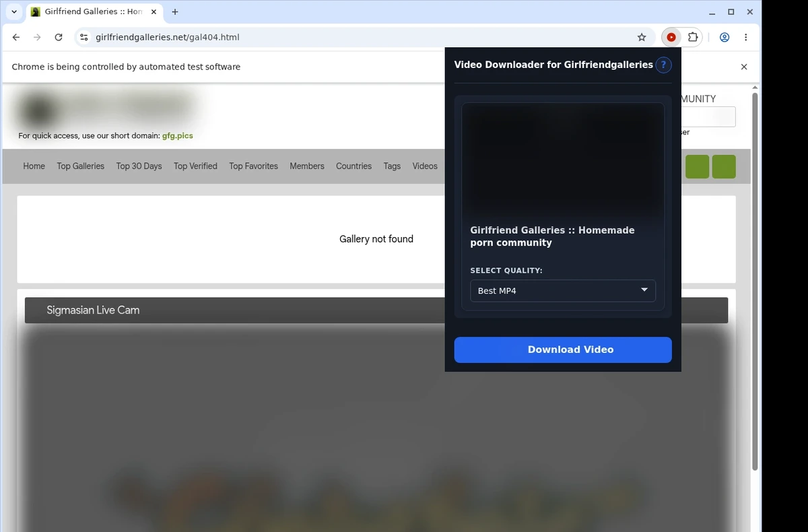Click the address bar URL field
The image size is (808, 532).
[x=364, y=38]
